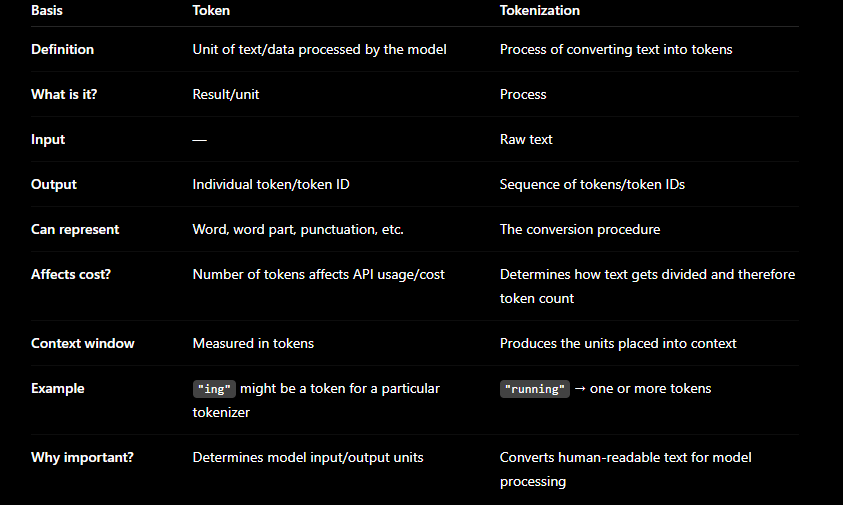Image resolution: width=843 pixels, height=505 pixels.
Task: Click the Input row label
Action: pyautogui.click(x=48, y=140)
